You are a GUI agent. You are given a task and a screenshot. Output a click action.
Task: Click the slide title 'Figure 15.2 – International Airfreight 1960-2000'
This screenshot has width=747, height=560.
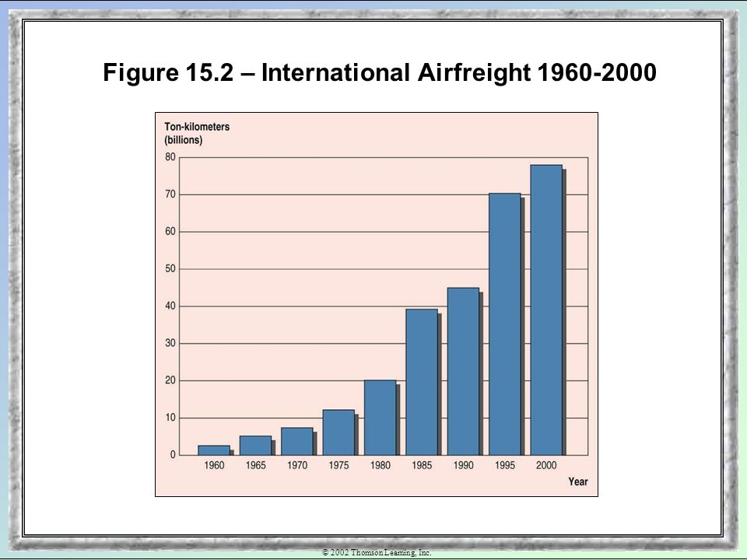[x=380, y=73]
